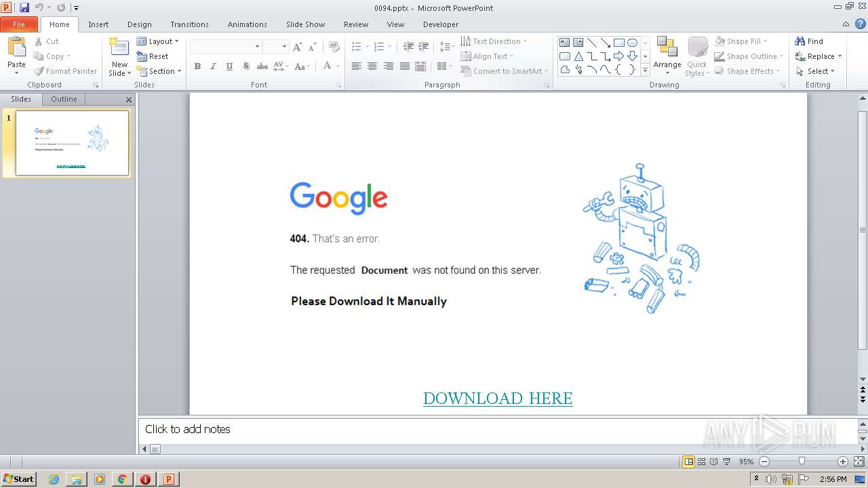Open Google Chrome from taskbar

[122, 479]
